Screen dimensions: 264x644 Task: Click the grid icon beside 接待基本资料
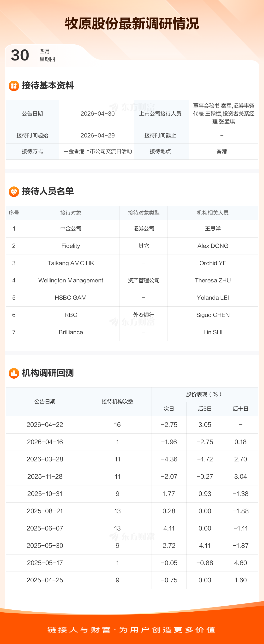(x=14, y=86)
